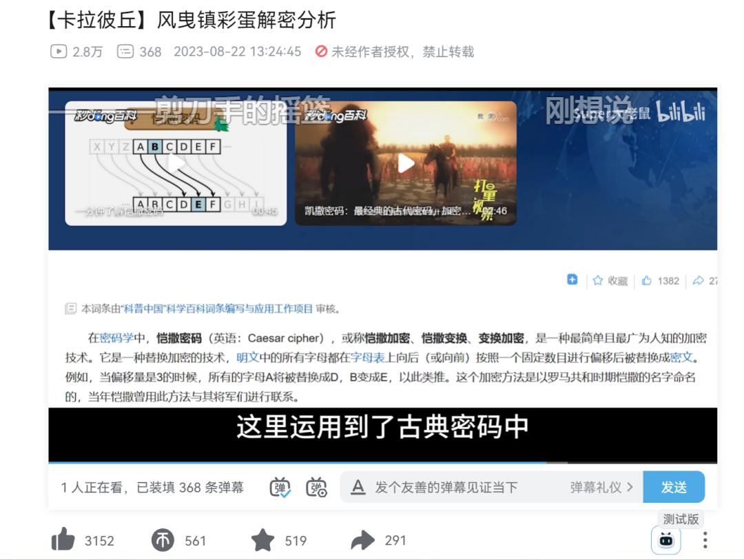Viewport: 744px width, 560px height.
Task: Click the 密码学 hyperlink in the article
Action: (116, 338)
